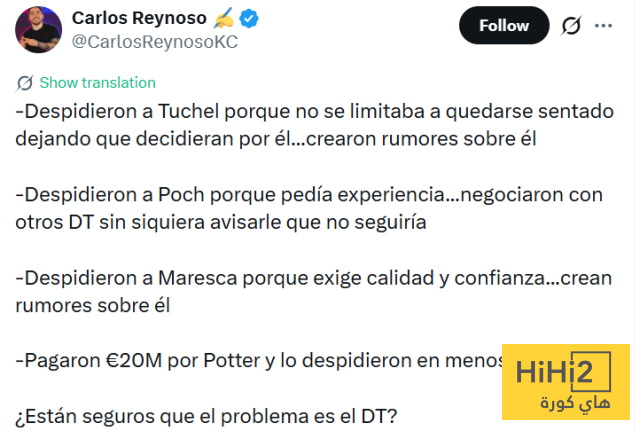Image resolution: width=640 pixels, height=431 pixels.
Task: Click the translation icon left of Show translation
Action: [25, 82]
